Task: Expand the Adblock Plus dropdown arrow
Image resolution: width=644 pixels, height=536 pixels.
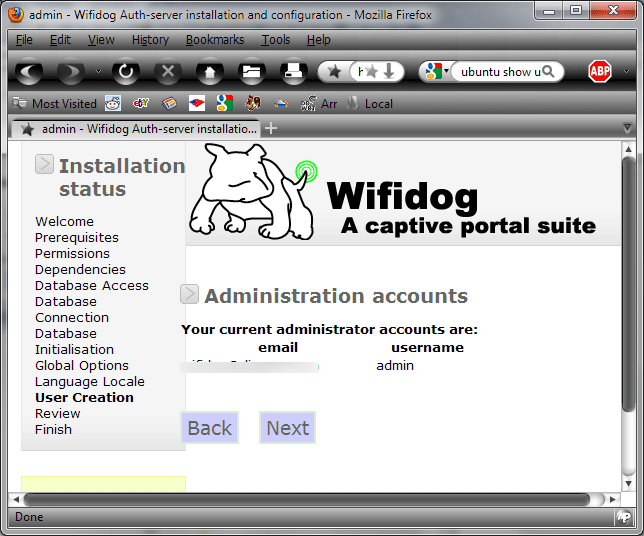Action: (626, 71)
